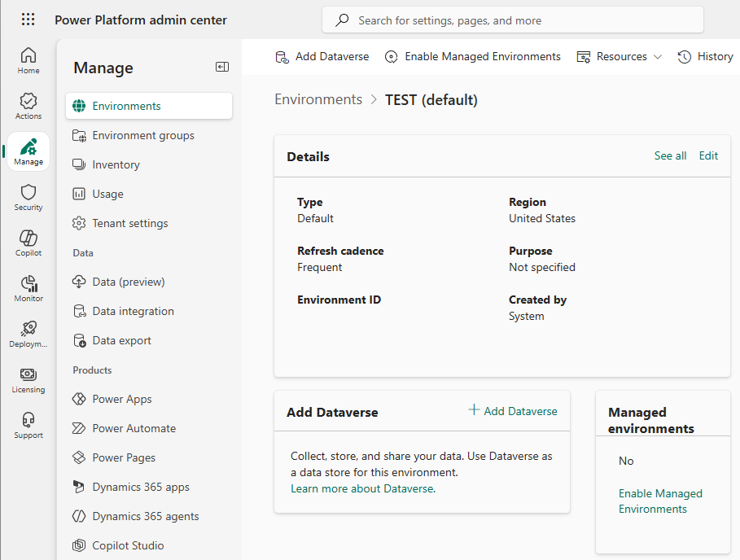Open Licensing in the left rail
This screenshot has width=740, height=560.
28,380
